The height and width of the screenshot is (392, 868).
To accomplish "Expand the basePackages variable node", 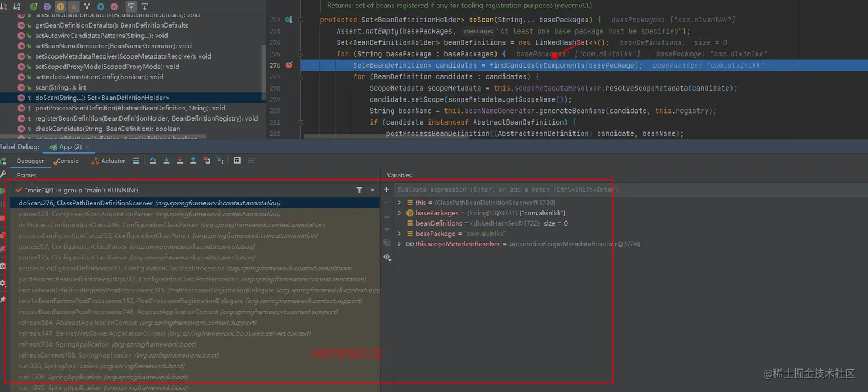I will coord(400,213).
